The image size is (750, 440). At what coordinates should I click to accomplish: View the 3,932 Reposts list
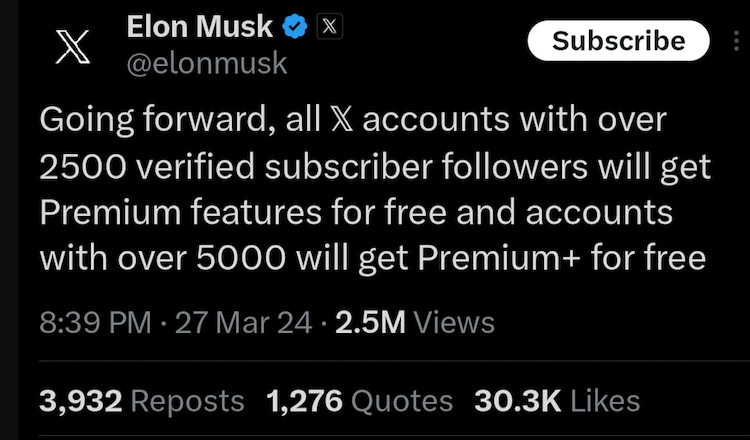(x=141, y=401)
